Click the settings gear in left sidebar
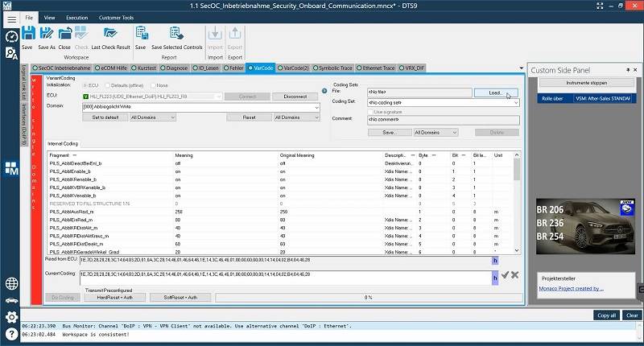 pos(11,316)
